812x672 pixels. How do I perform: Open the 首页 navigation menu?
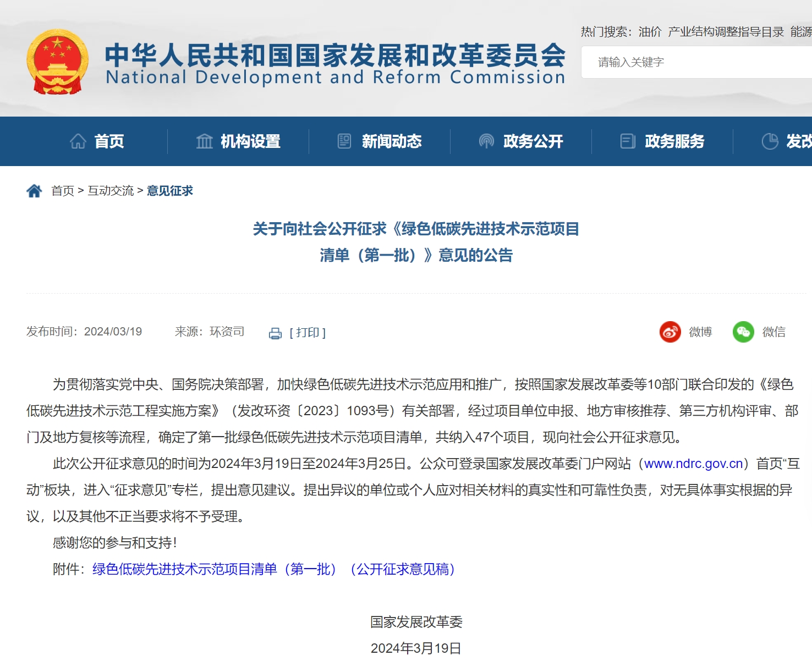(x=109, y=141)
